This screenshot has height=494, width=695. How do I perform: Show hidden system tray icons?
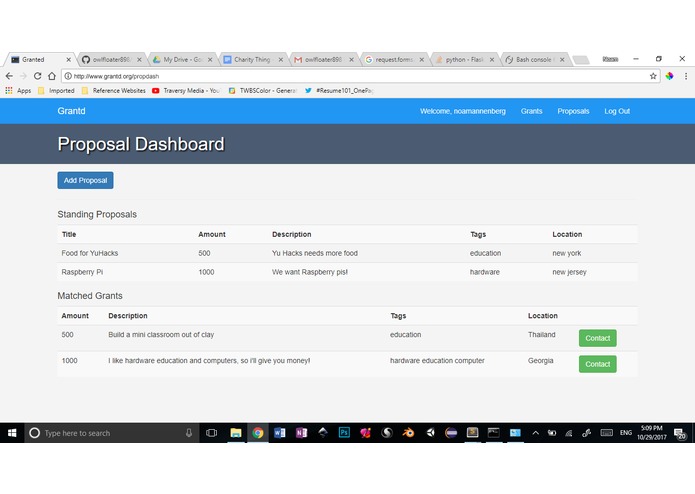[x=535, y=433]
